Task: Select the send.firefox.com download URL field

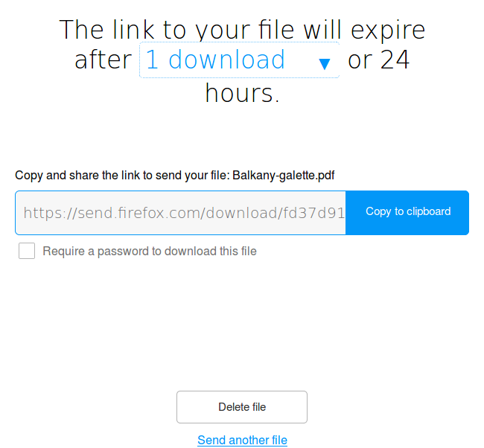Action: pyautogui.click(x=181, y=213)
